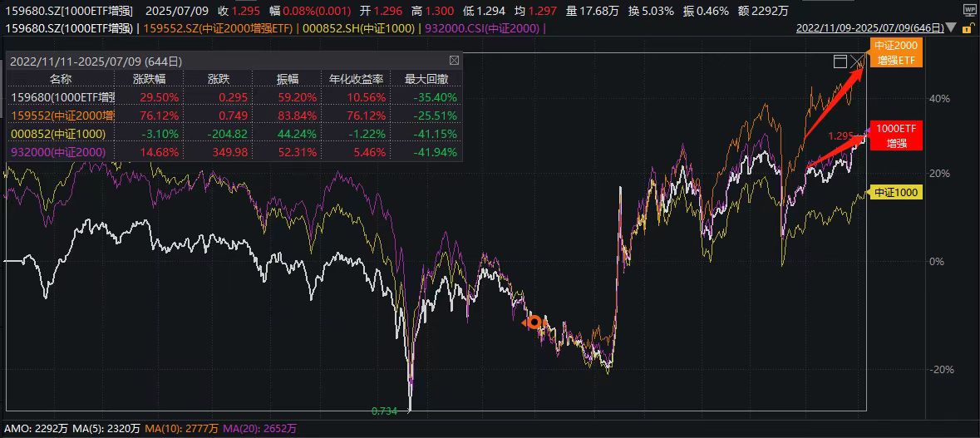The width and height of the screenshot is (980, 438).
Task: Click the MA(20): 2652万 indicator label
Action: point(261,429)
